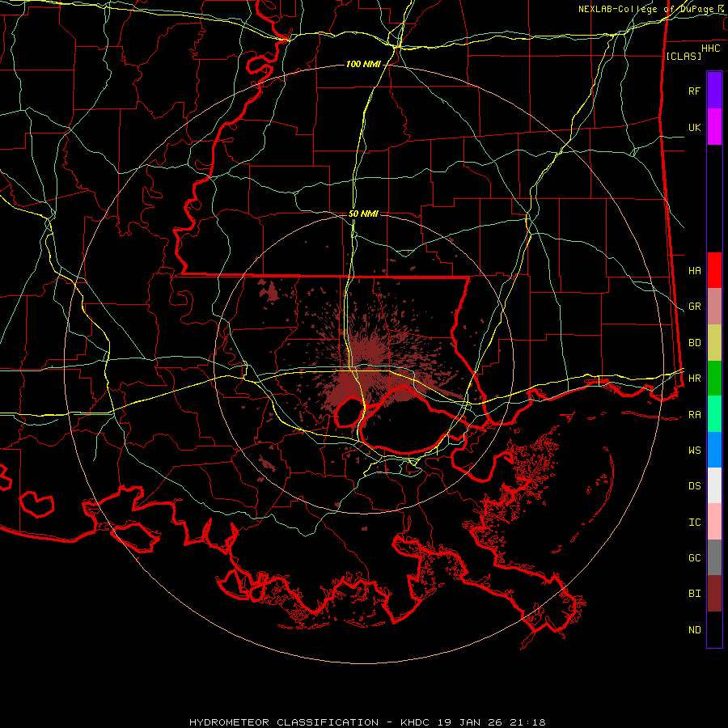Viewport: 728px width, 728px height.
Task: Click the GR pinkish legend swatch
Action: click(x=714, y=307)
